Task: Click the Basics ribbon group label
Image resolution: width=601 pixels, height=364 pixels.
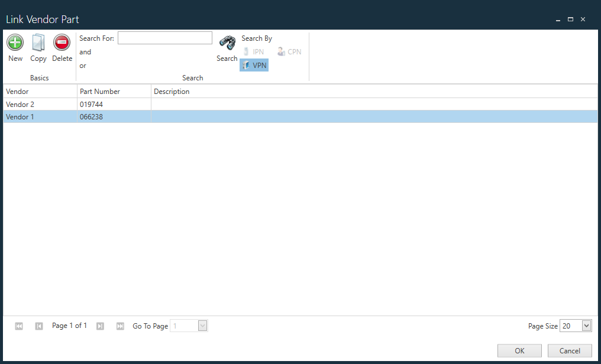Action: point(39,77)
